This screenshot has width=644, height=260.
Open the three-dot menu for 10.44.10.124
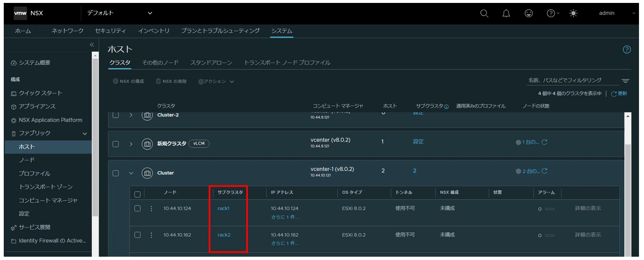click(x=152, y=209)
